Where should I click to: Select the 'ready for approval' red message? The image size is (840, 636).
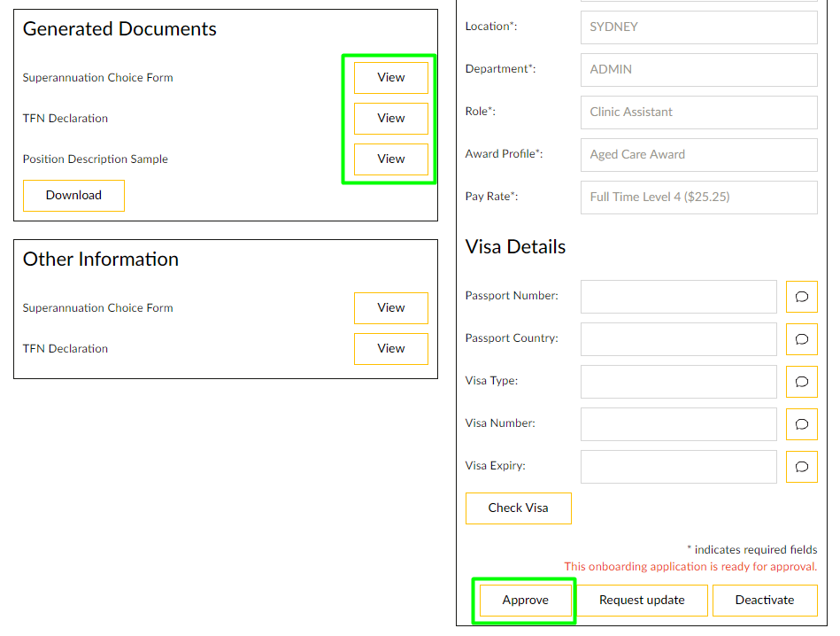click(690, 567)
